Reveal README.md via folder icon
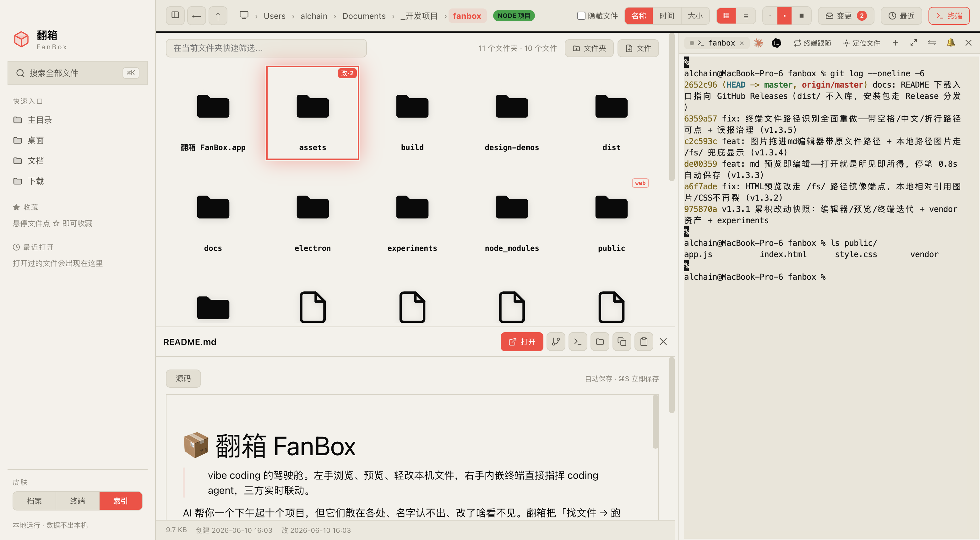 600,342
